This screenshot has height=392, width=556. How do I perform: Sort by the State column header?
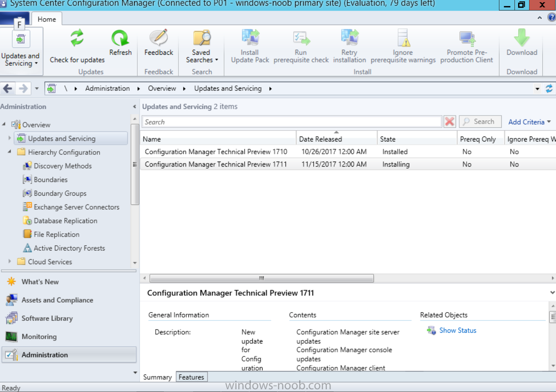(417, 139)
